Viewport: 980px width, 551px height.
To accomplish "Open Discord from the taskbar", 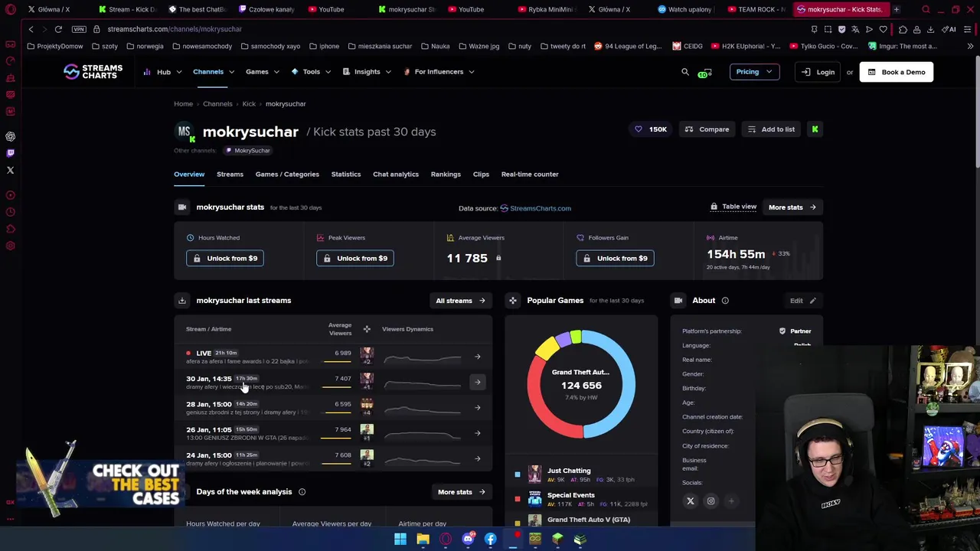I will [x=468, y=540].
